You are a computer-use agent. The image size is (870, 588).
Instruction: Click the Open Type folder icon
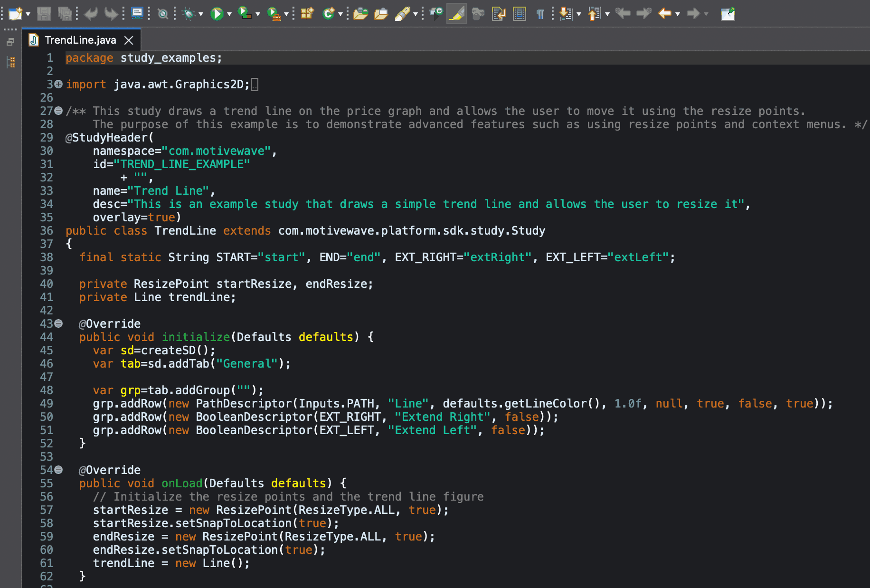click(360, 14)
